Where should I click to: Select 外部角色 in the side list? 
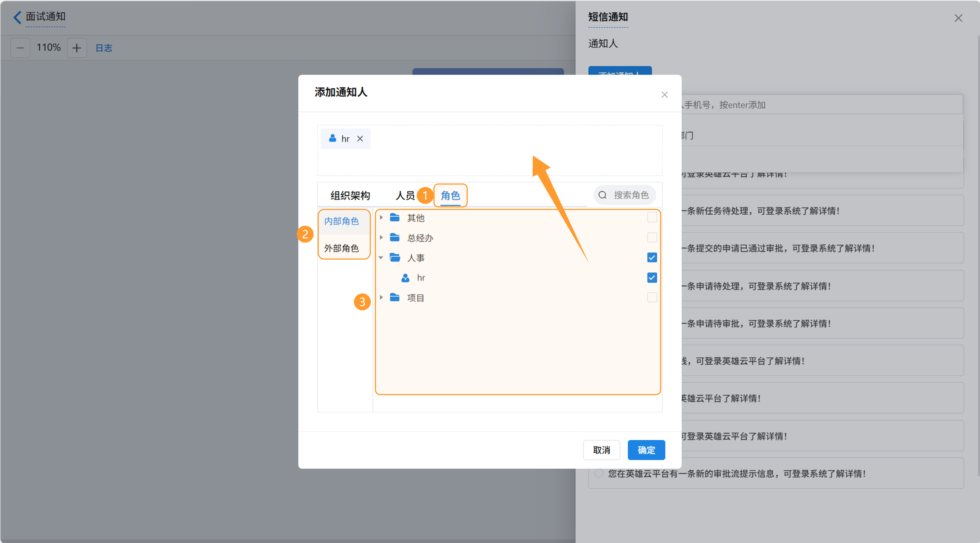[342, 248]
